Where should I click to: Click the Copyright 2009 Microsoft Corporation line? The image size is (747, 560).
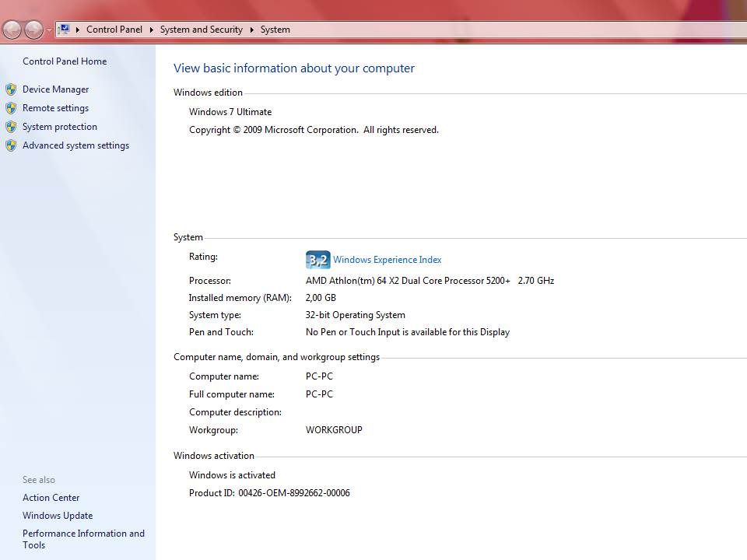click(314, 130)
